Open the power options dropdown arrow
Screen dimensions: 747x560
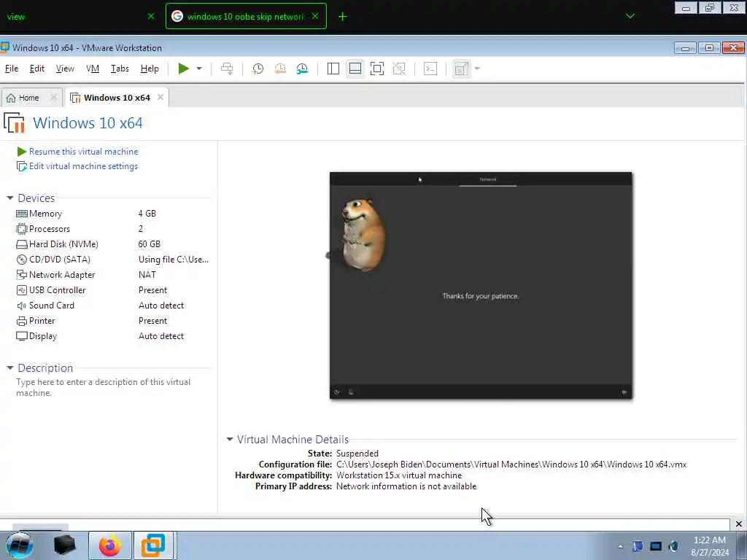click(x=199, y=69)
